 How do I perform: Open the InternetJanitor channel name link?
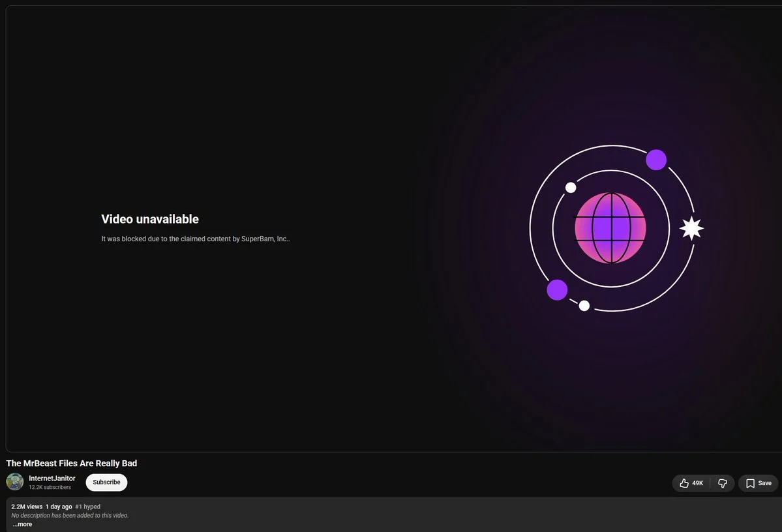tap(52, 478)
